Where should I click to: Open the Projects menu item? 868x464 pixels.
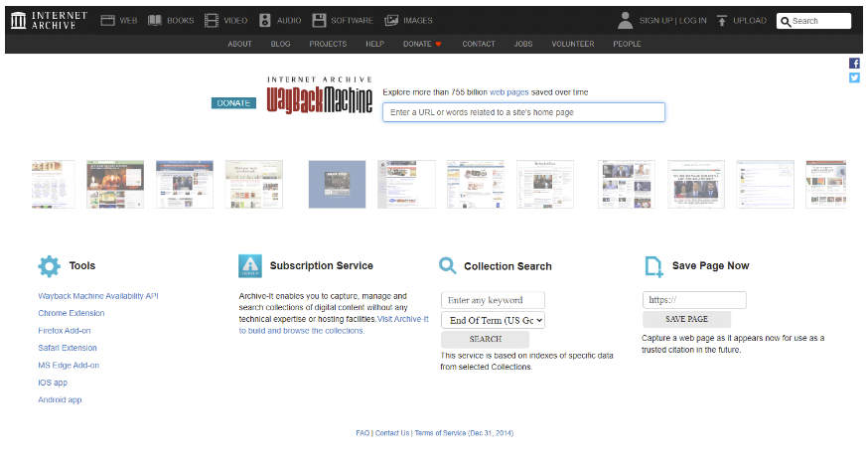328,44
